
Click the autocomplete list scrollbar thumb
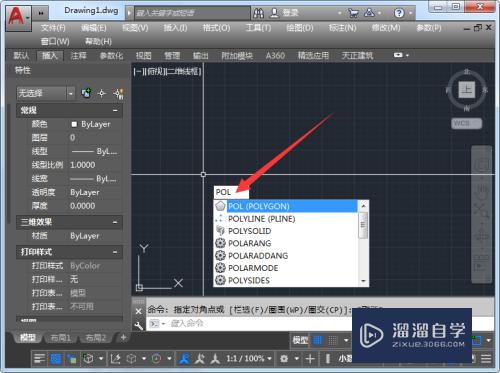[x=363, y=225]
